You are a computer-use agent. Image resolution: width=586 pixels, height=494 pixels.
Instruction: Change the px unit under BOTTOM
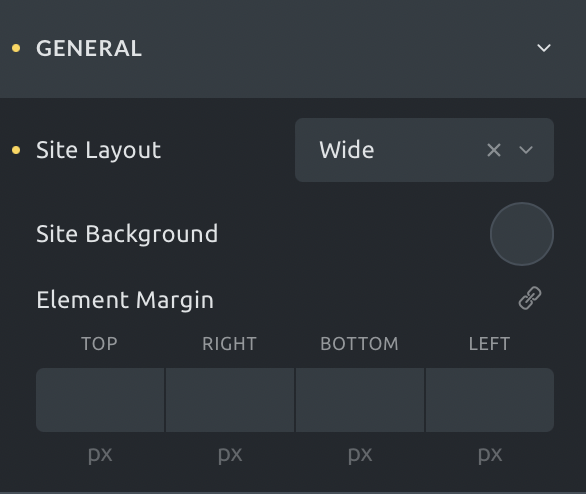pos(360,455)
